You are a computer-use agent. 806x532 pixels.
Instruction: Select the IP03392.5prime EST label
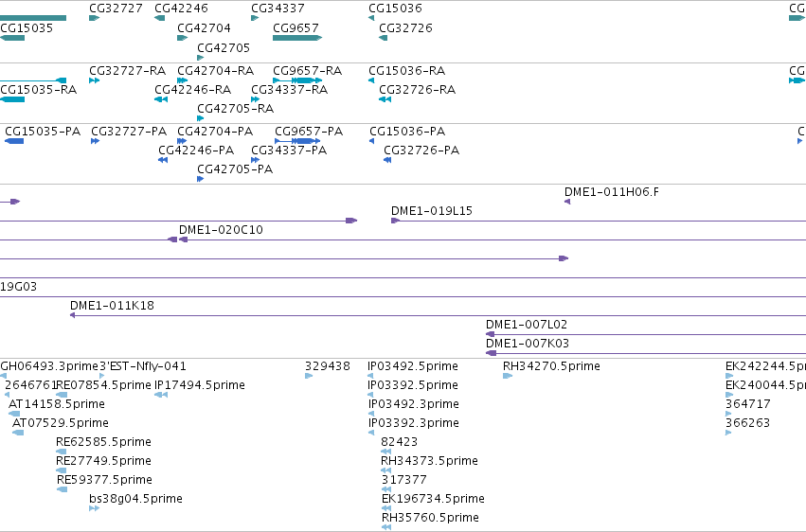(413, 384)
